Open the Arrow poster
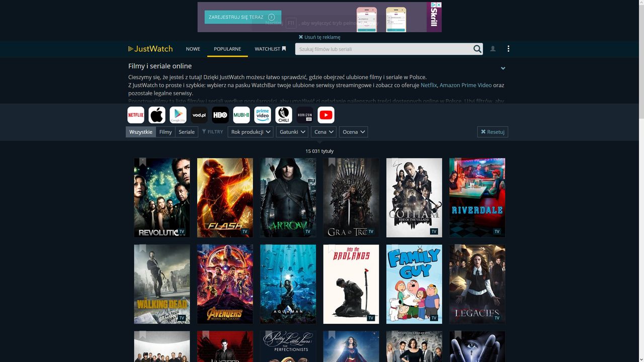 pyautogui.click(x=288, y=198)
